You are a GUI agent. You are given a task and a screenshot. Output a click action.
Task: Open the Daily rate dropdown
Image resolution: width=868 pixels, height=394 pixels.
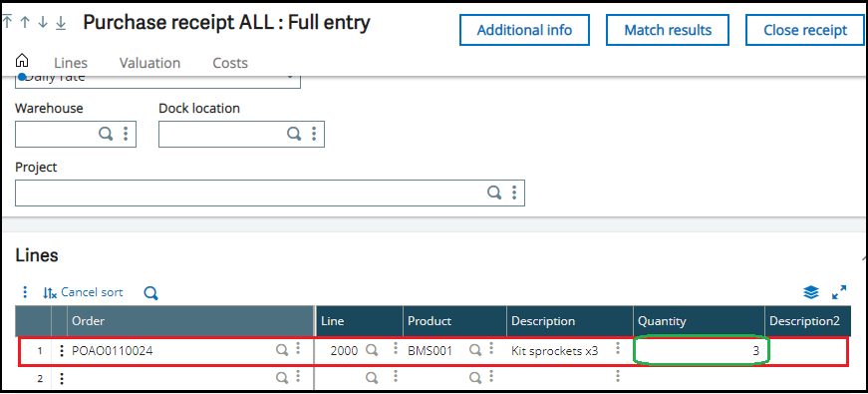(157, 78)
